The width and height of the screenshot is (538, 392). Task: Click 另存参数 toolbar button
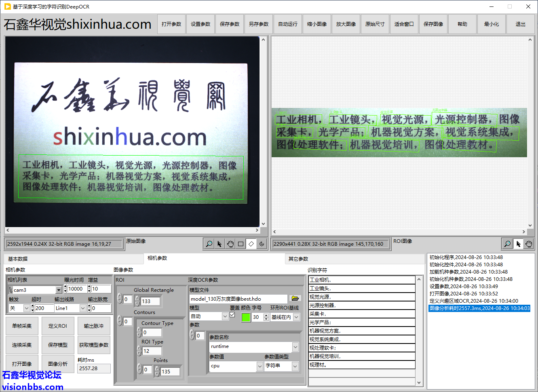pyautogui.click(x=259, y=24)
